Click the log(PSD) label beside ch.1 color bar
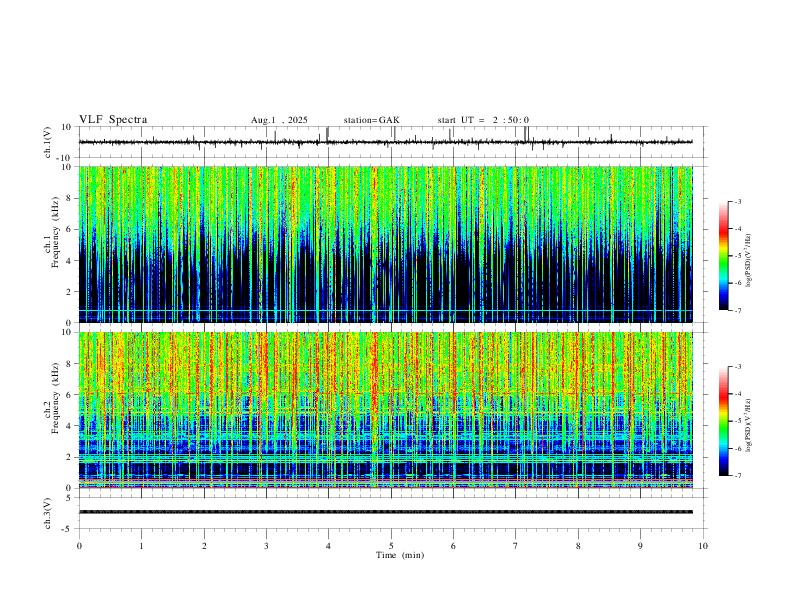 [x=749, y=260]
